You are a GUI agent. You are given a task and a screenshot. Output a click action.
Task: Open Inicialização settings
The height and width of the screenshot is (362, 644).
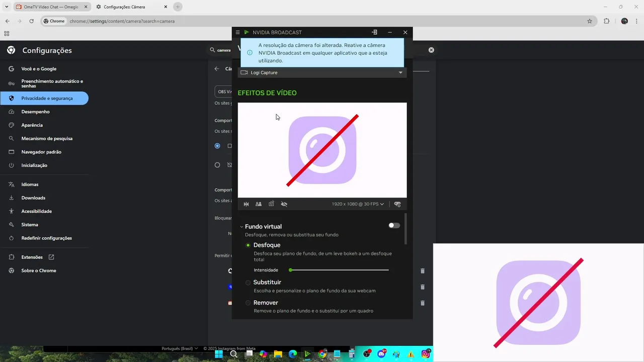[44, 165]
